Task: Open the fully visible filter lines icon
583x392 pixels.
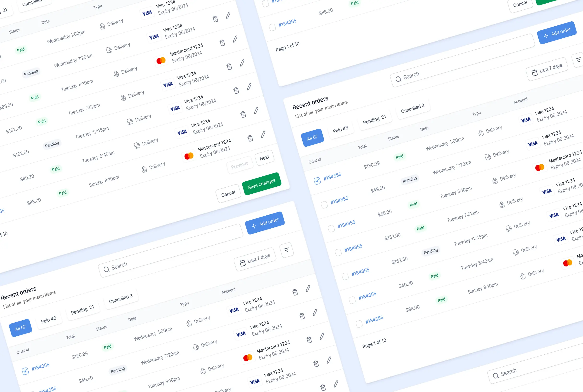Action: [x=286, y=250]
